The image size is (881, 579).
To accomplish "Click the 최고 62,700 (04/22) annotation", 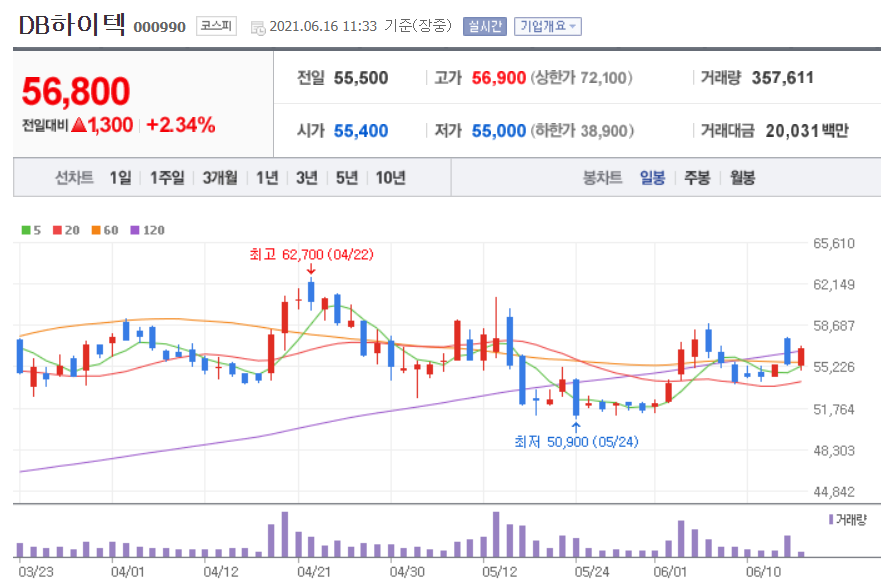I will 311,255.
